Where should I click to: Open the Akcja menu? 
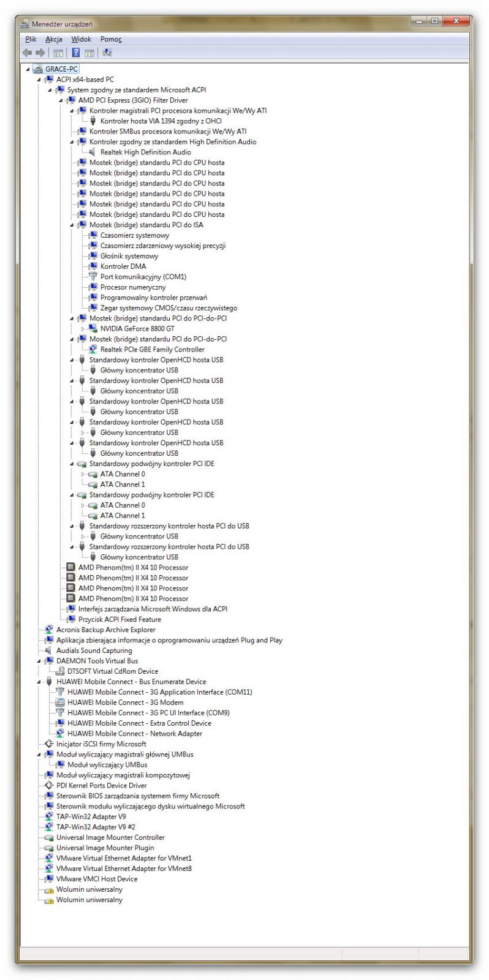[54, 39]
